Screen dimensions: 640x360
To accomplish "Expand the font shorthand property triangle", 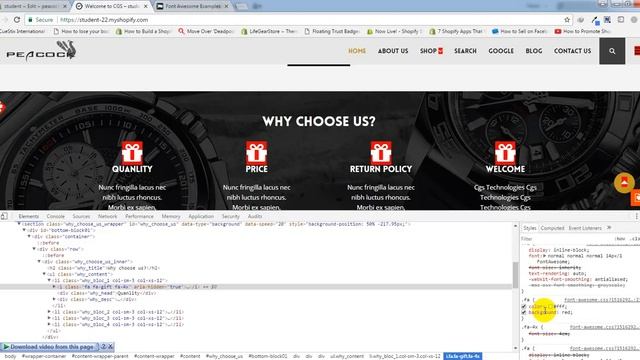I will pos(544,256).
